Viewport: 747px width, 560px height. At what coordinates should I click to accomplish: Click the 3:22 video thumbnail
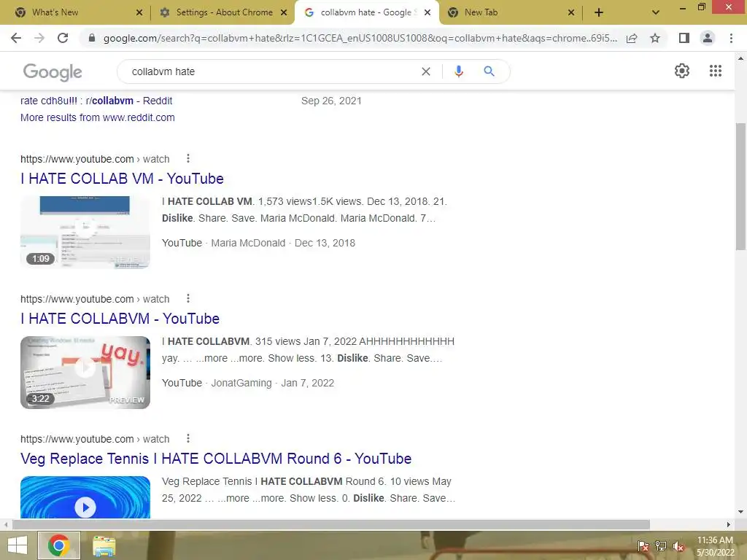click(x=85, y=373)
